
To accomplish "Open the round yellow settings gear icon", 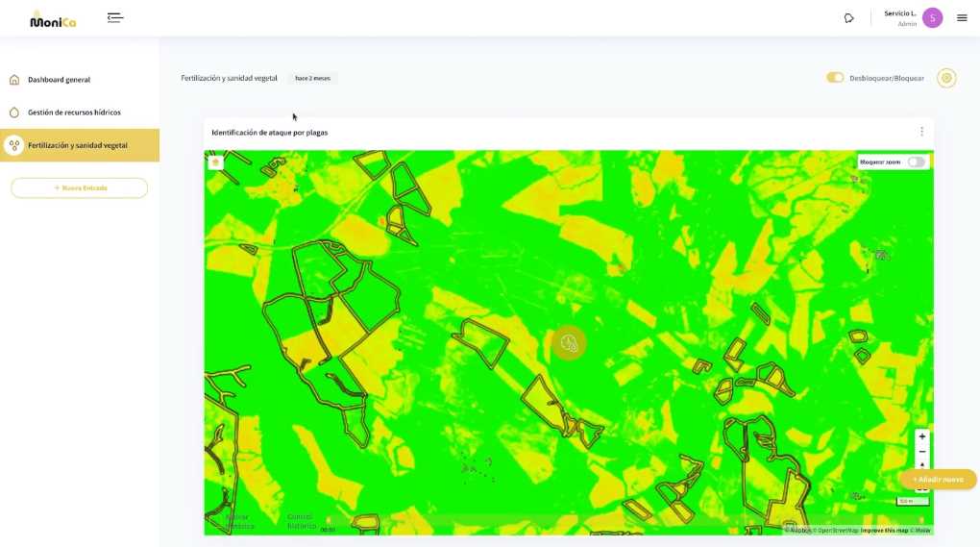I will (946, 78).
